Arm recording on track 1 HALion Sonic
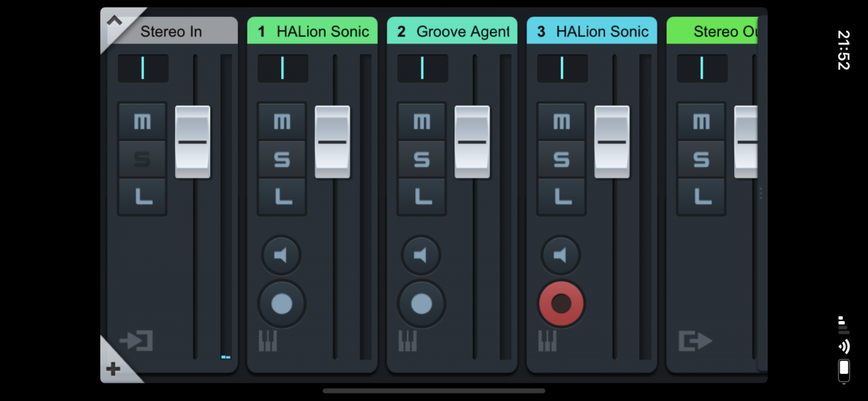 tap(281, 303)
